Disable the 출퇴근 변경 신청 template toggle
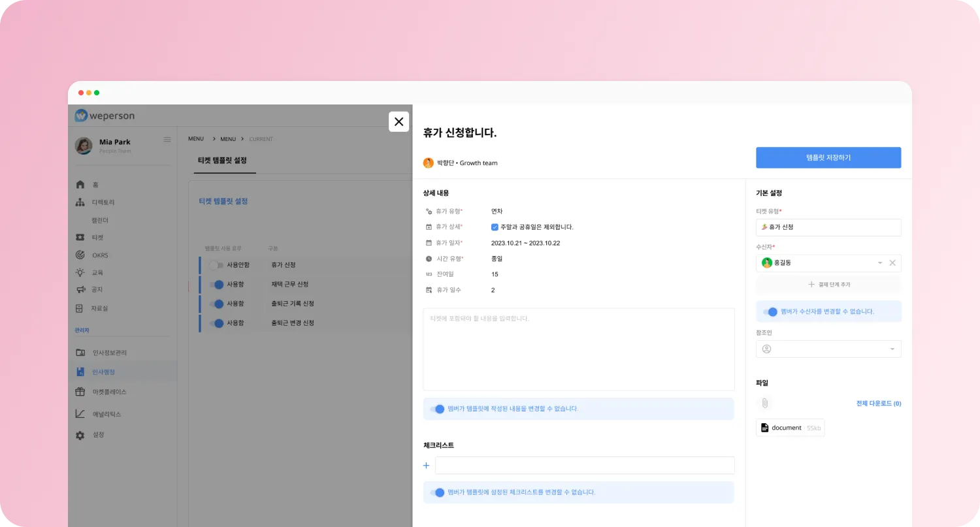 pyautogui.click(x=216, y=323)
